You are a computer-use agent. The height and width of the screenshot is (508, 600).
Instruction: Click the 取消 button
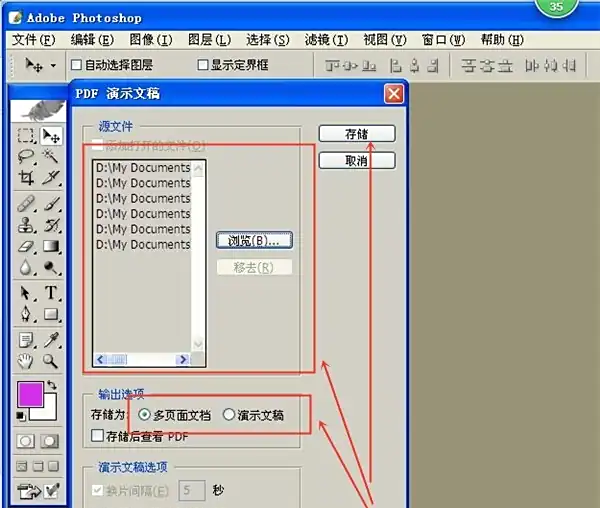(357, 160)
